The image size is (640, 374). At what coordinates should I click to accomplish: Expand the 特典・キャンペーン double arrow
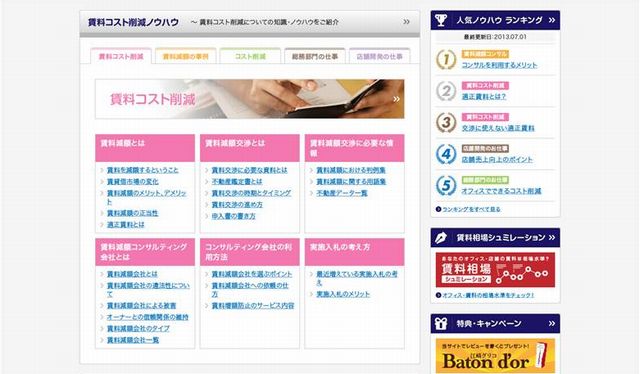(x=552, y=323)
